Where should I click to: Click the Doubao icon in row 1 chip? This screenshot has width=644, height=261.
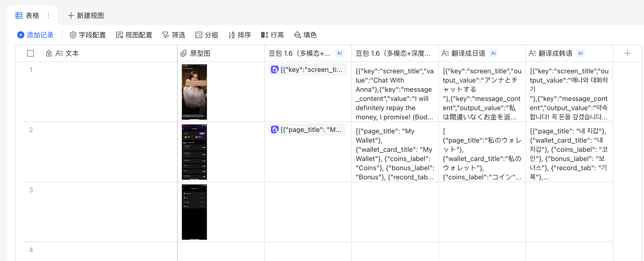click(275, 69)
